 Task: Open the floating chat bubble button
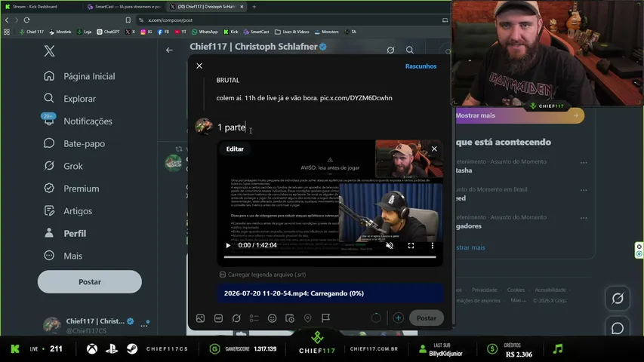click(618, 328)
